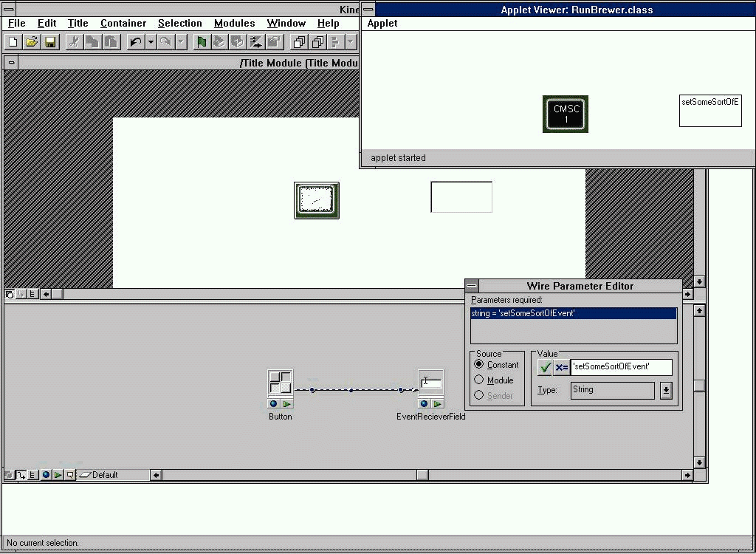Click the Button module icon in wiring area
The image size is (756, 554).
tap(280, 383)
